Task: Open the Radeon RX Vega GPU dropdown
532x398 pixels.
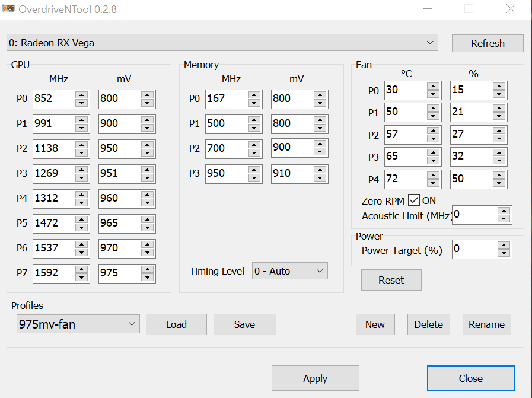Action: [x=222, y=43]
